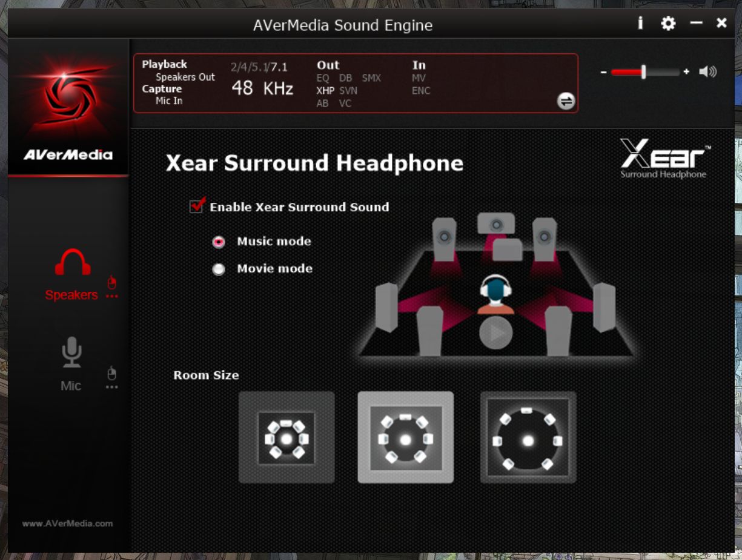
Task: Open the Mic options dots menu
Action: [111, 387]
